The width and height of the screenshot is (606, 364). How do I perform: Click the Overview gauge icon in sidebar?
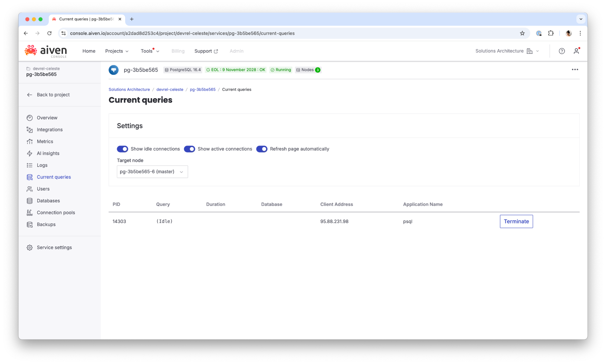point(29,118)
